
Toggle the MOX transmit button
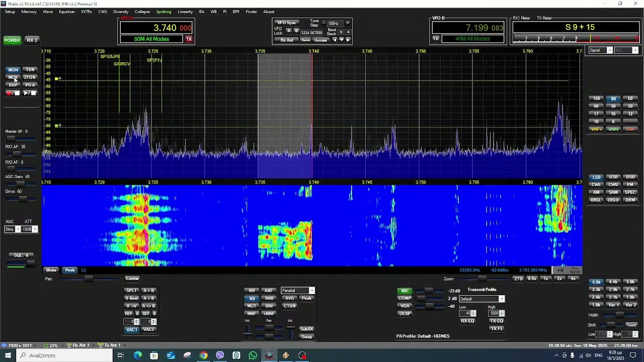[13, 77]
